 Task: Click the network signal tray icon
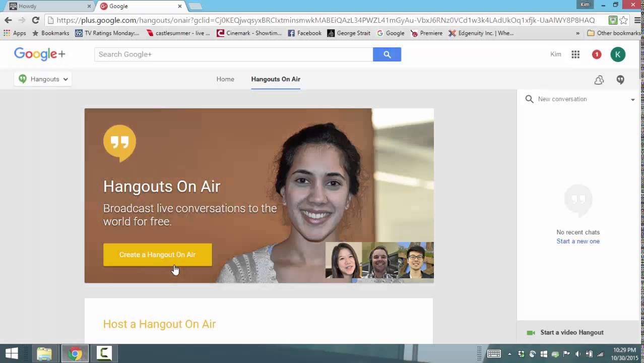pos(600,354)
